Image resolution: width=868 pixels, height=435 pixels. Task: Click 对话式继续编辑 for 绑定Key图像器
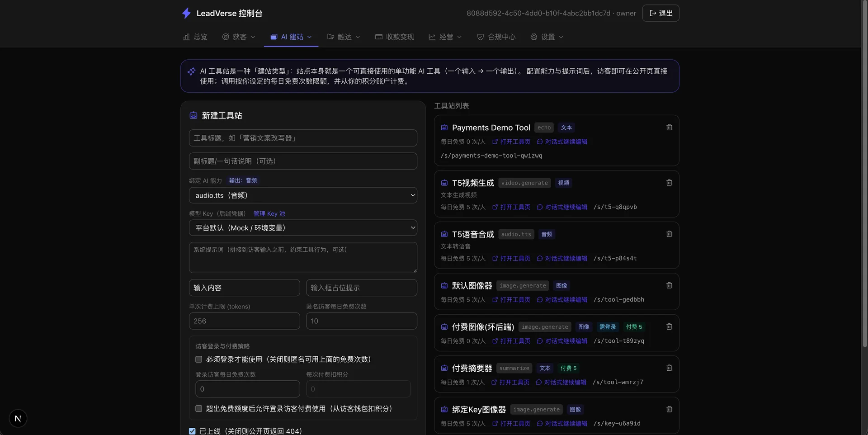(x=562, y=424)
